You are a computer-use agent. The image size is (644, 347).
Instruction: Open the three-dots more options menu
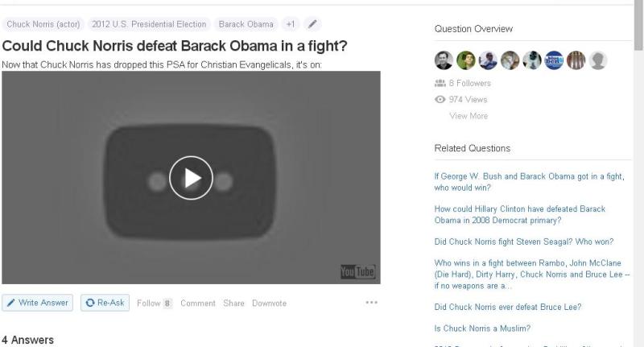(x=371, y=302)
